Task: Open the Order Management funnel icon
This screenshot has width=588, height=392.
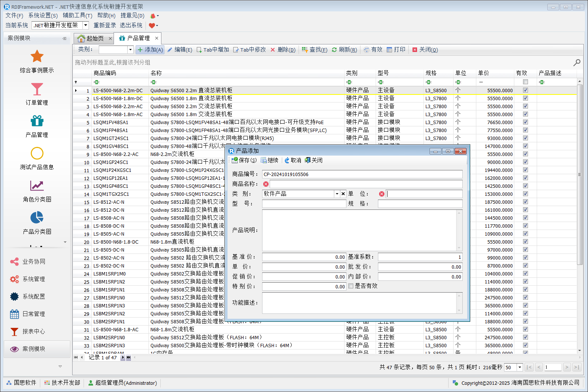Action: pos(37,89)
